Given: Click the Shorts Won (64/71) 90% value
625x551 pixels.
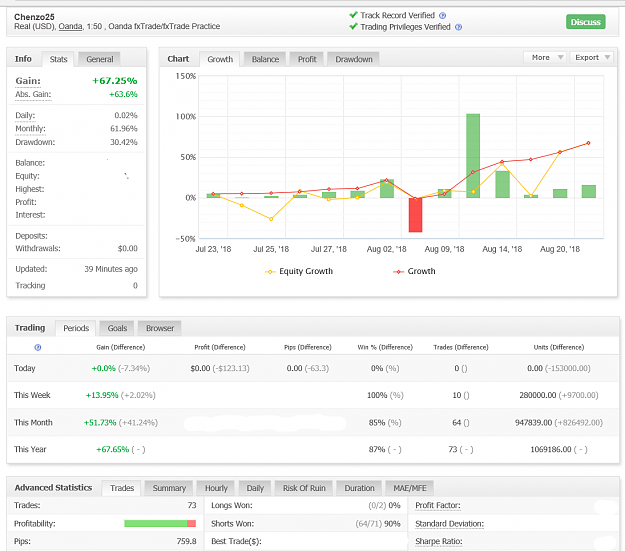Looking at the screenshot, I should tap(378, 524).
